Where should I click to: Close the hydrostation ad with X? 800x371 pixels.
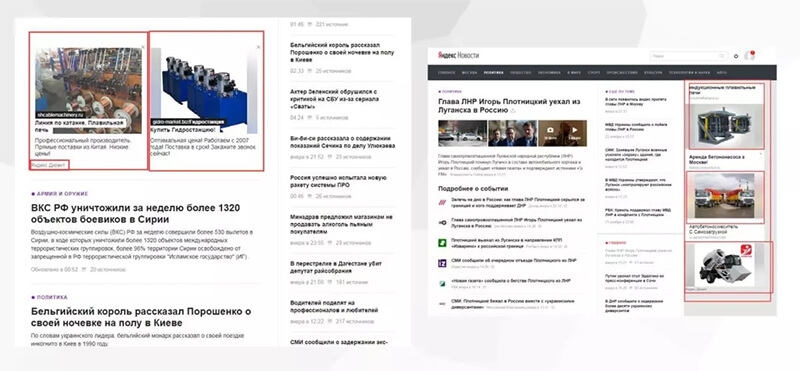pyautogui.click(x=258, y=47)
